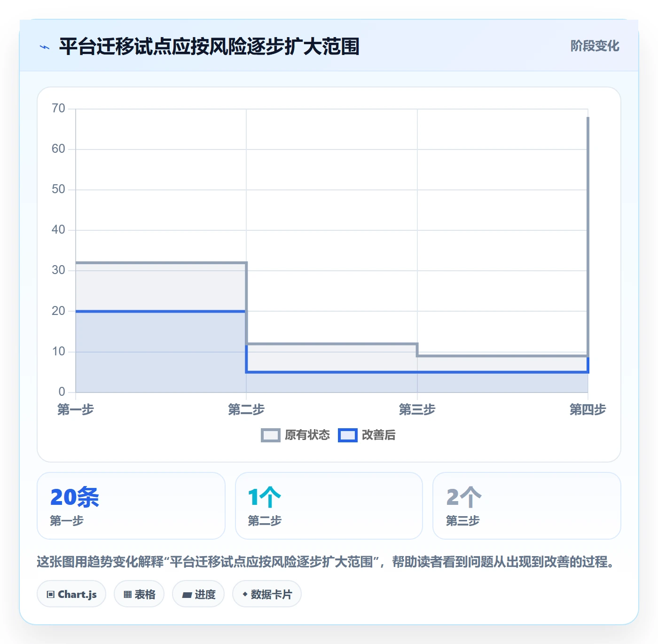The height and width of the screenshot is (644, 658).
Task: Open the 20条 第一步 data card
Action: pyautogui.click(x=131, y=506)
